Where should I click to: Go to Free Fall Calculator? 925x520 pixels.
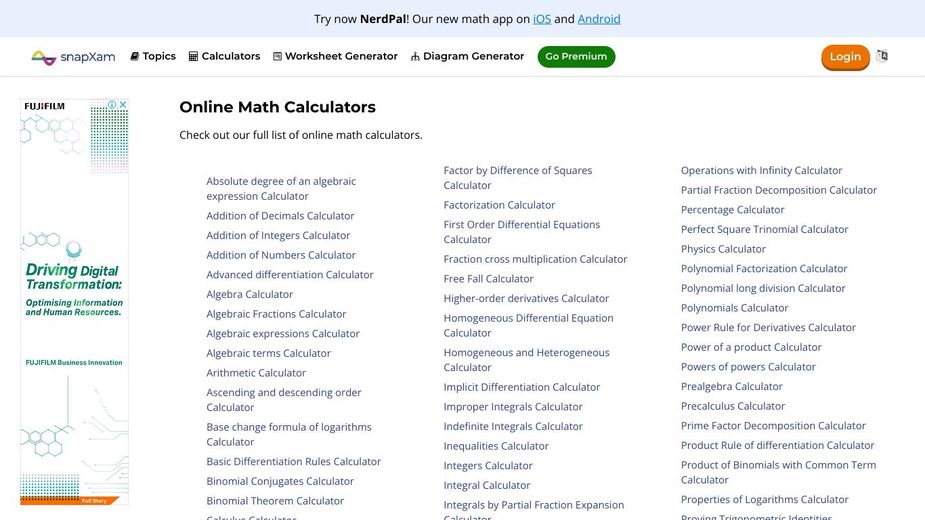coord(488,279)
